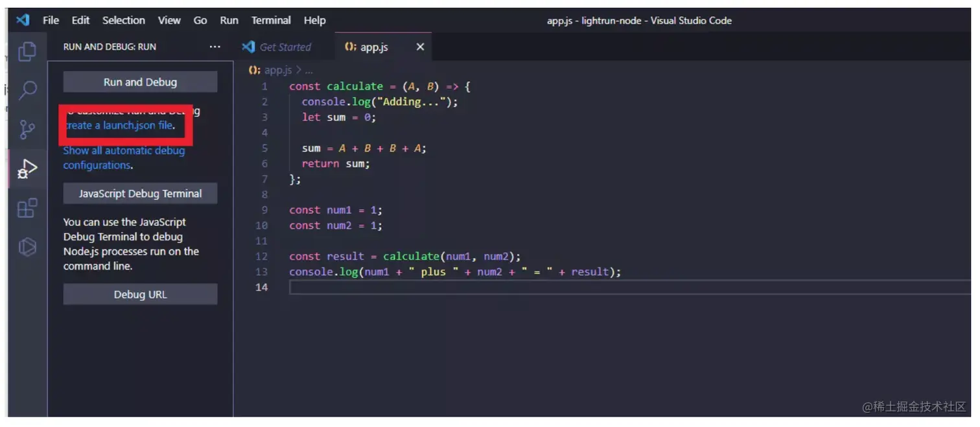Open the Go menu
The image size is (980, 427).
pos(200,20)
